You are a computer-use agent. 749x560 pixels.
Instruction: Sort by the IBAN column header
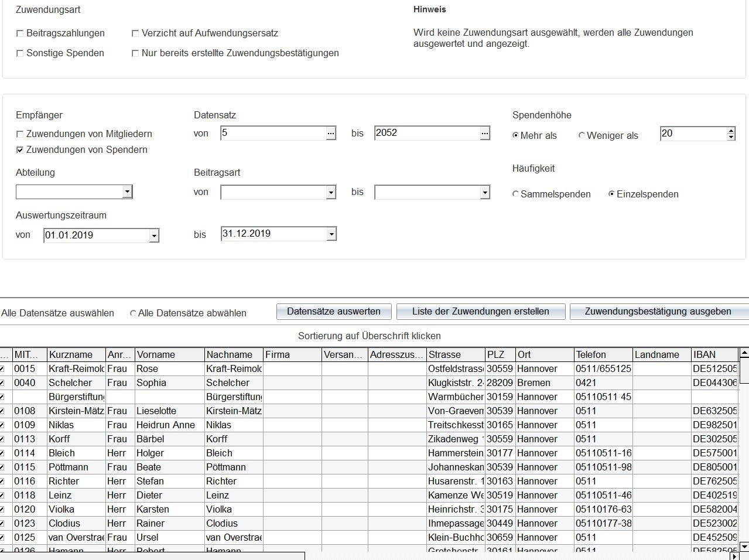click(714, 354)
